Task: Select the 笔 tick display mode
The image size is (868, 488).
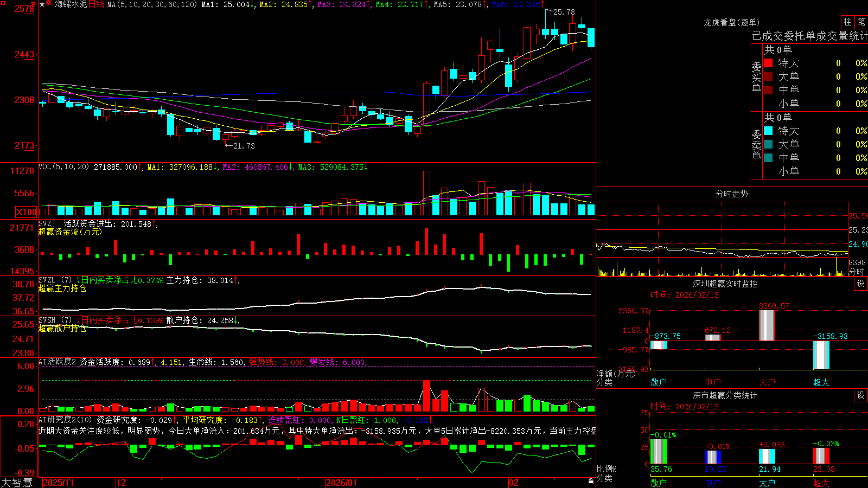Action: click(x=861, y=22)
